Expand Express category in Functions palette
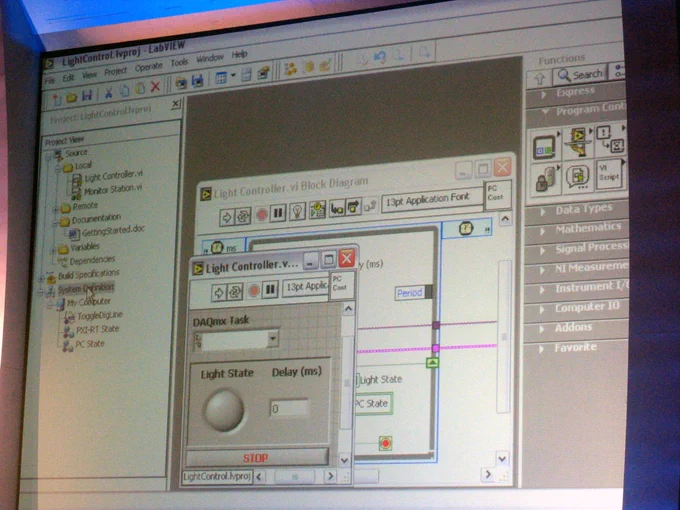The height and width of the screenshot is (510, 680). (x=544, y=94)
